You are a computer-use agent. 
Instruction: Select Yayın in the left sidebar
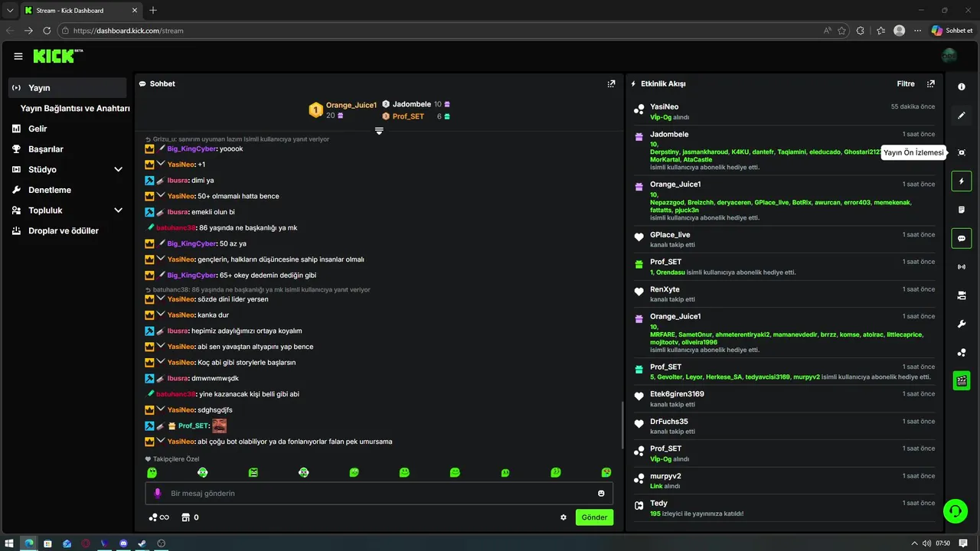click(x=67, y=87)
